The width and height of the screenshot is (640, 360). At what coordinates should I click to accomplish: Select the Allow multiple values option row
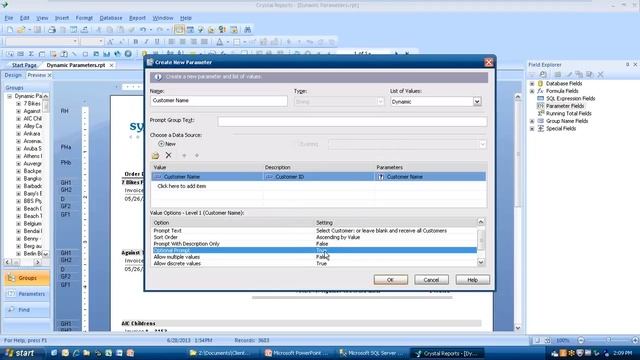click(314, 257)
